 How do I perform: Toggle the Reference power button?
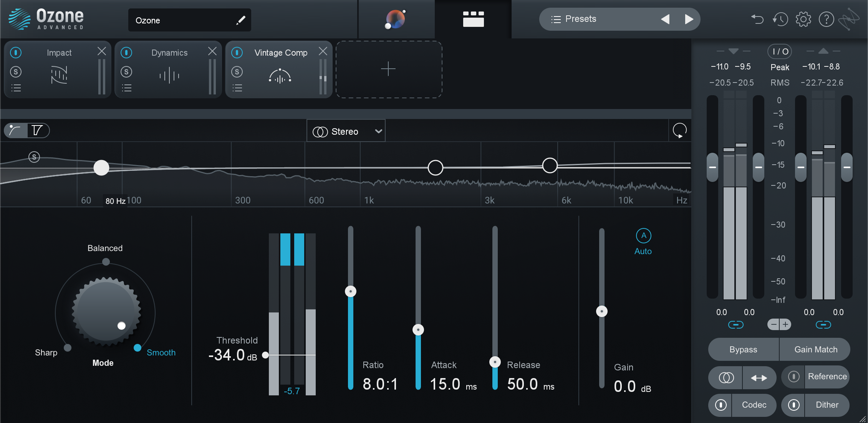click(793, 377)
